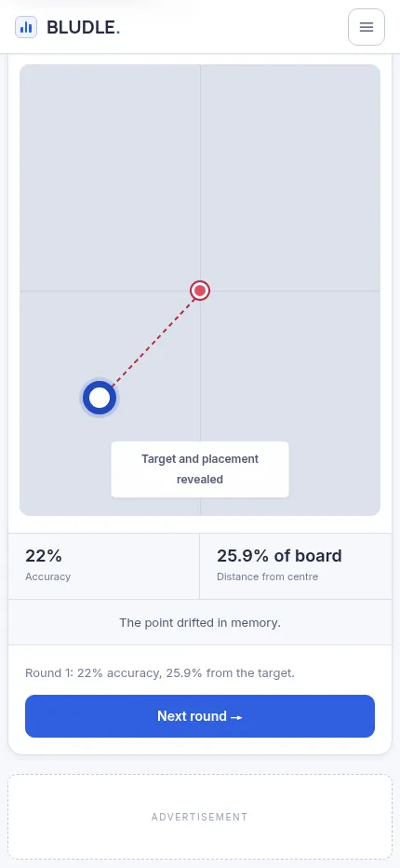Click the Next round button
The width and height of the screenshot is (400, 868).
tap(200, 716)
